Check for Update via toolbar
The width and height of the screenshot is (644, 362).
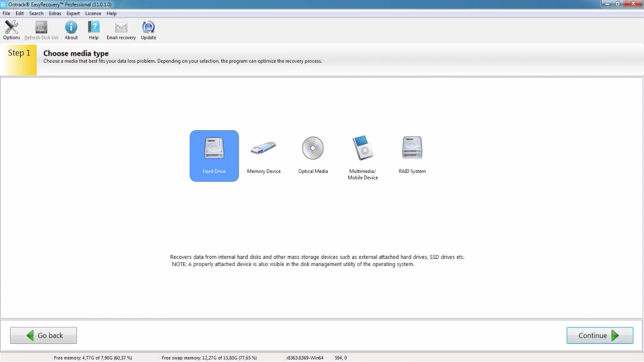tap(148, 30)
